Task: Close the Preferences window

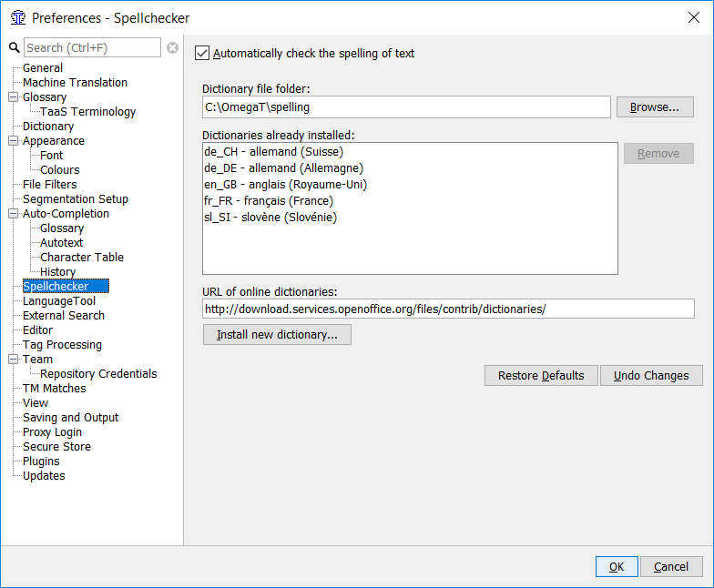Action: (694, 17)
